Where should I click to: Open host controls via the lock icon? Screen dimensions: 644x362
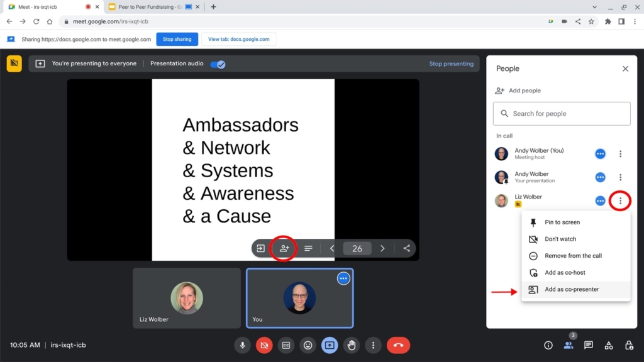628,345
